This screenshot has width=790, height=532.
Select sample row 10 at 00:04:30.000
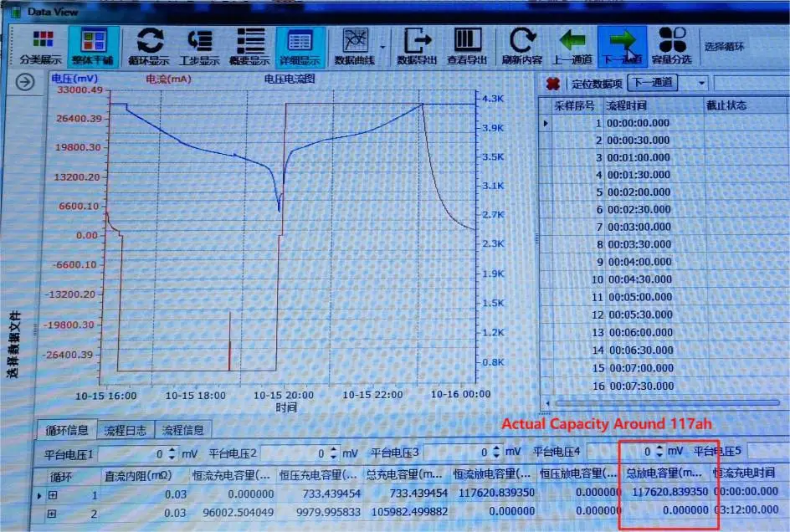[x=665, y=279]
